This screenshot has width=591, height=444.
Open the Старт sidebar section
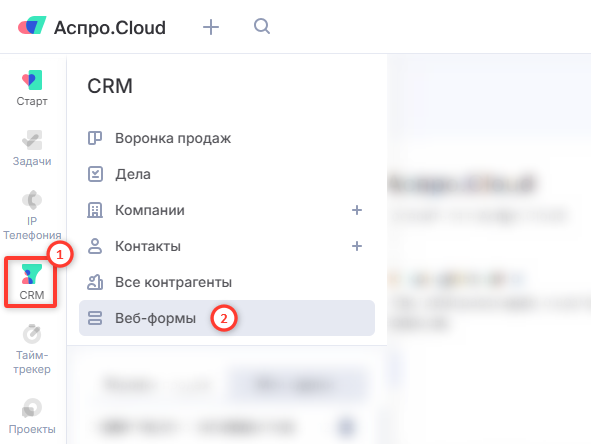(32, 88)
